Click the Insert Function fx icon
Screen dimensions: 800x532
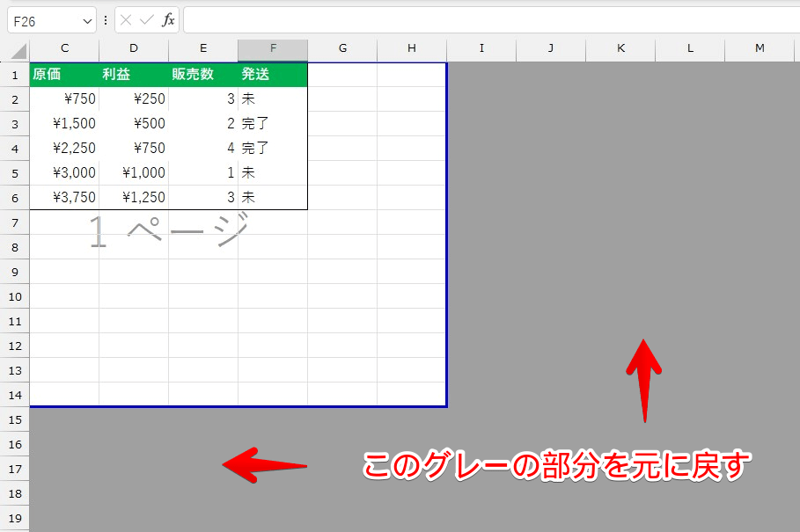[x=168, y=20]
